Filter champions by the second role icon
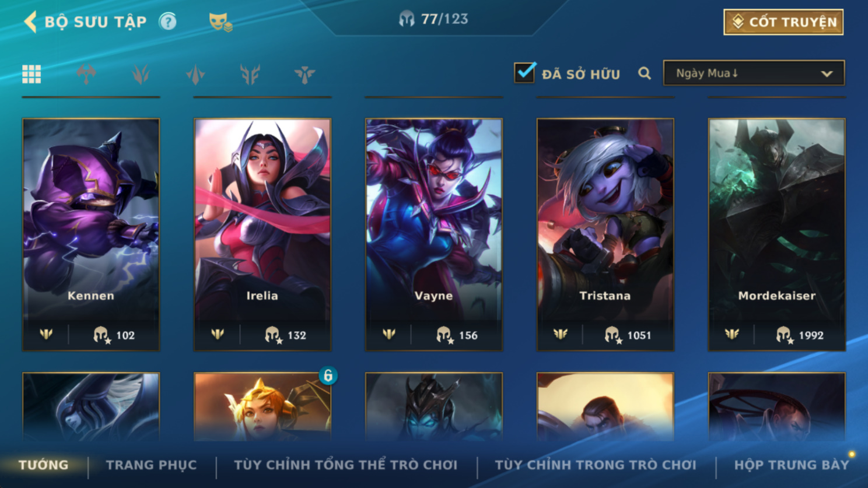Viewport: 868px width, 488px height. [x=141, y=74]
